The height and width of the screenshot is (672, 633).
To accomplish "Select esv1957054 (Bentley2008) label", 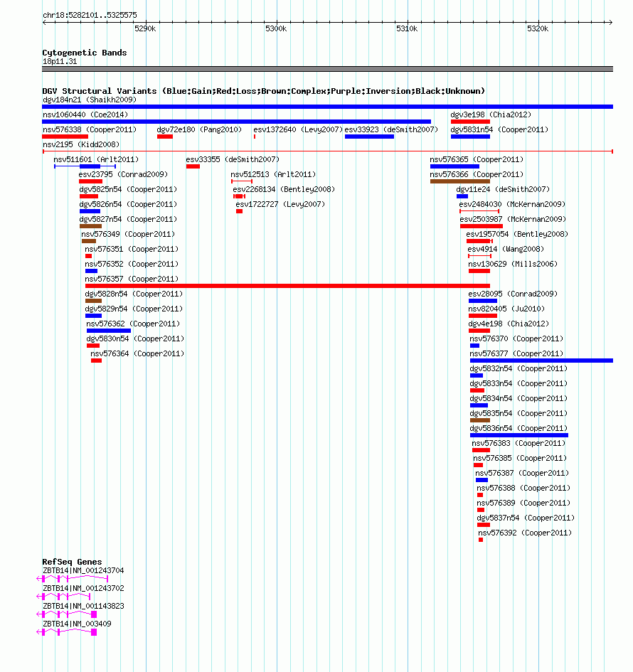I will [517, 235].
